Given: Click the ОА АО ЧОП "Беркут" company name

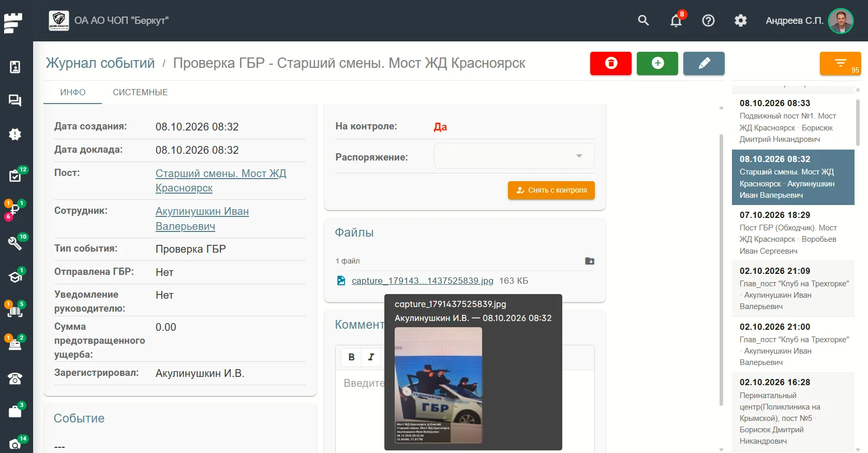Looking at the screenshot, I should (x=122, y=21).
